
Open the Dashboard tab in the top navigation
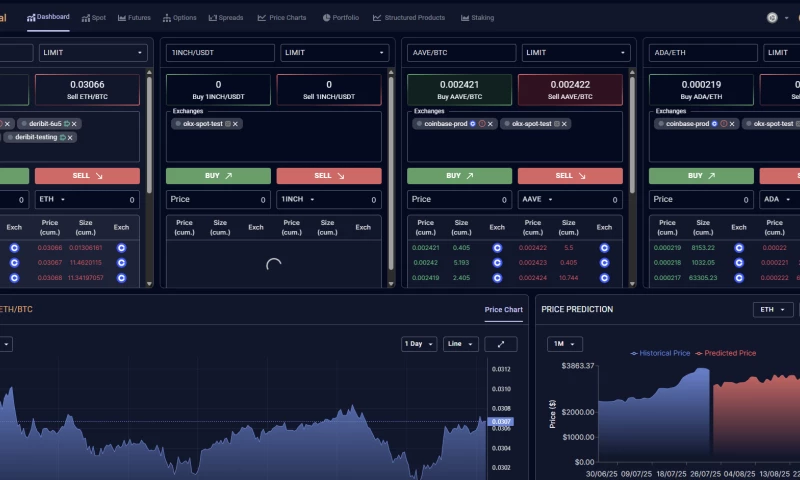point(48,17)
